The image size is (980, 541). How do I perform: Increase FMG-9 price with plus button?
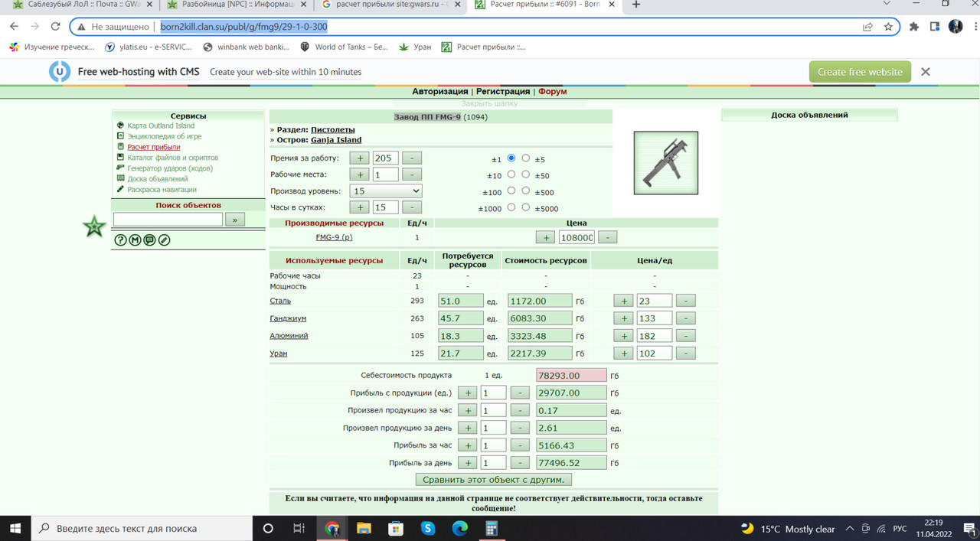pos(545,238)
